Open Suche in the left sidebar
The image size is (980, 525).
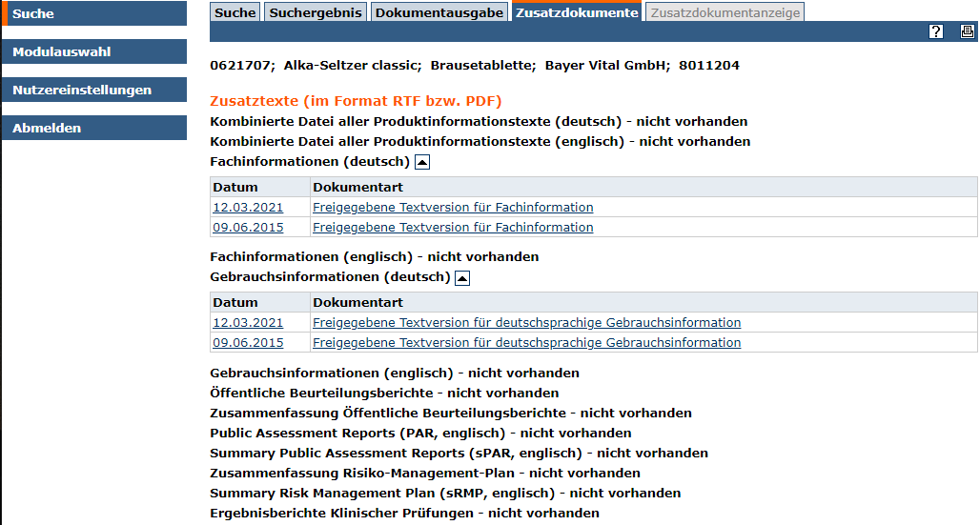[94, 13]
